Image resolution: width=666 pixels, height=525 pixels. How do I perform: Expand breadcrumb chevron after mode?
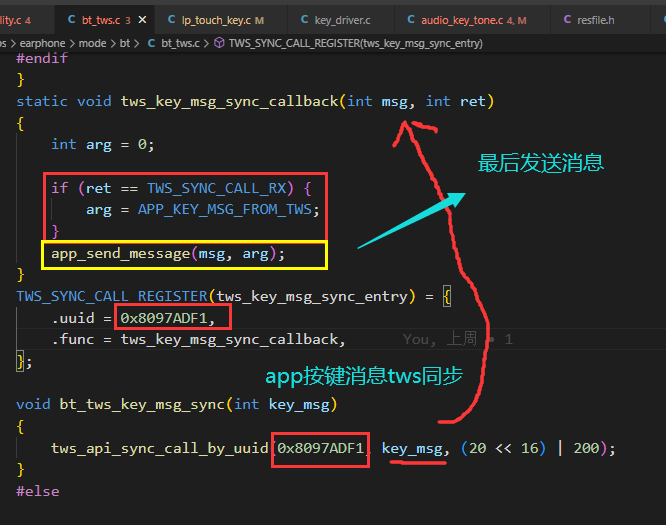113,43
